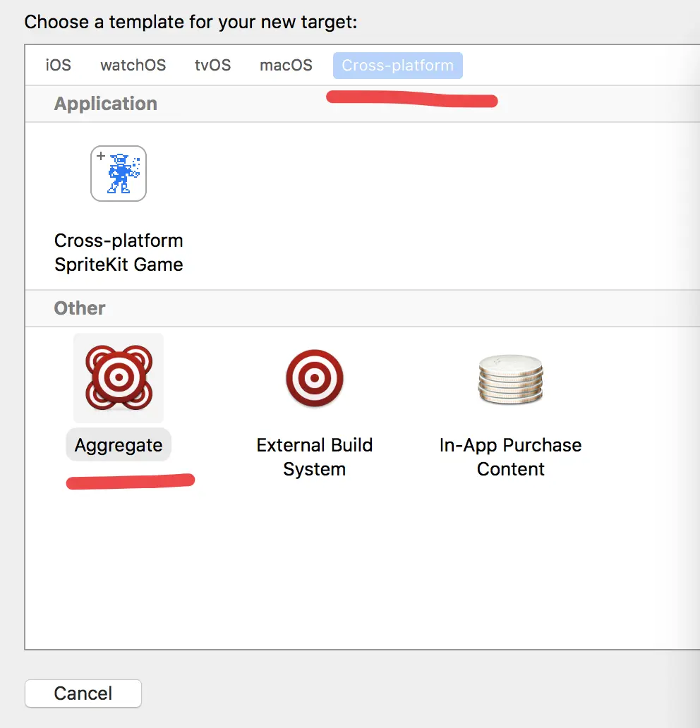Viewport: 700px width, 728px height.
Task: Choose the External Build System bullseye icon
Action: point(315,378)
